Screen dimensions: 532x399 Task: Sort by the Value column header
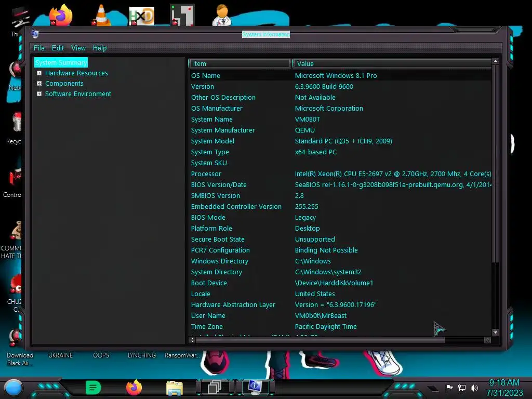392,63
